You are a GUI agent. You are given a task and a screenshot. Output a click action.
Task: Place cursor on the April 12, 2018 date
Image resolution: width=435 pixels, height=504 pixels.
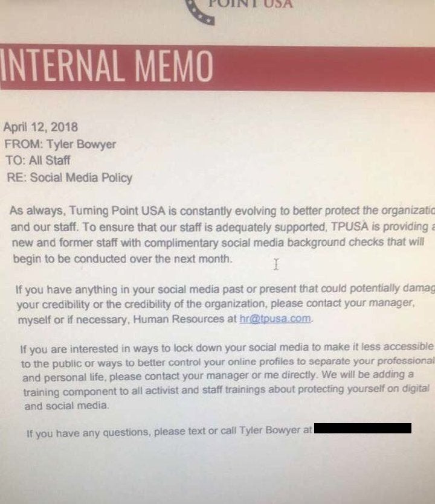coord(40,127)
